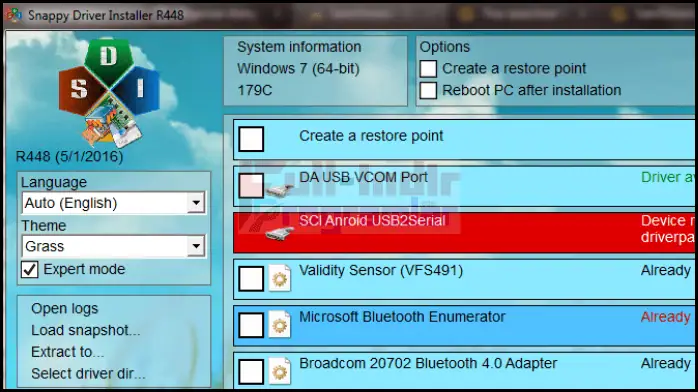Click the Snappy Driver Installer title bar icon

tap(14, 15)
